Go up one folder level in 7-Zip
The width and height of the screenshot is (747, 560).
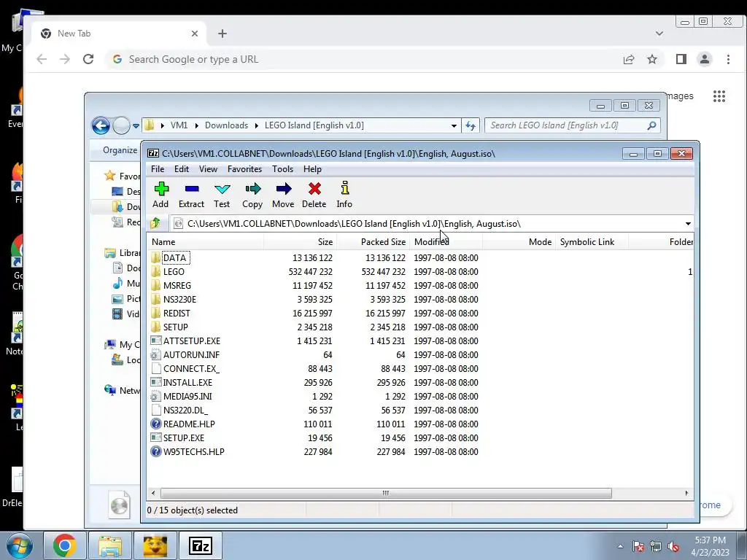coord(155,223)
